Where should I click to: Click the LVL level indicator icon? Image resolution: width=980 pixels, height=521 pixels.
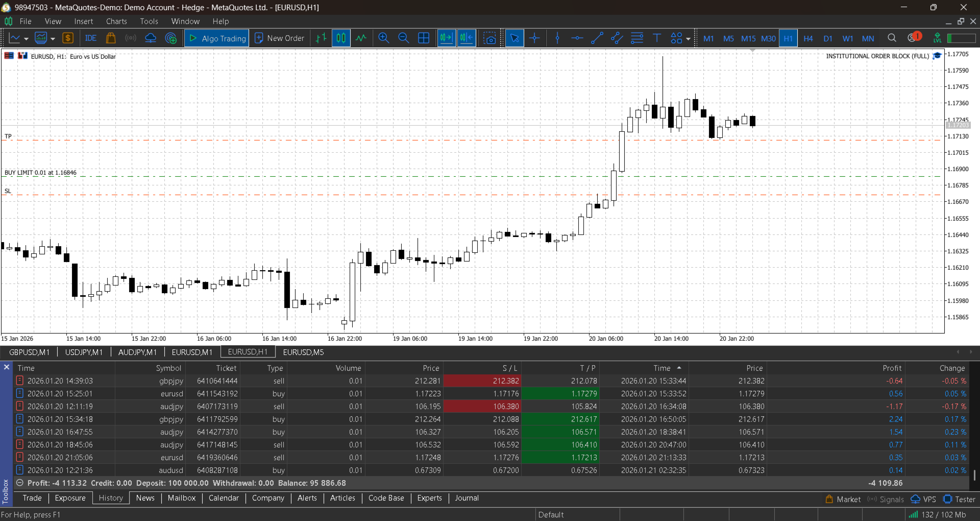coord(937,38)
